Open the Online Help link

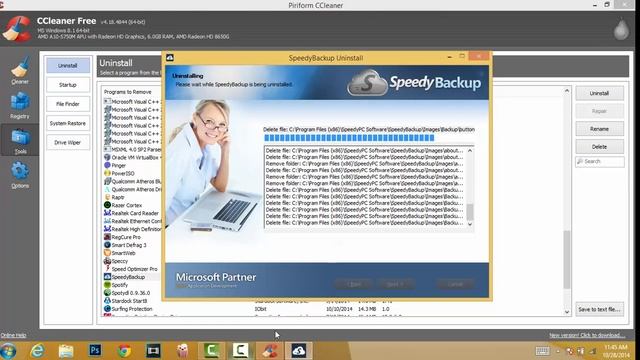[x=13, y=335]
